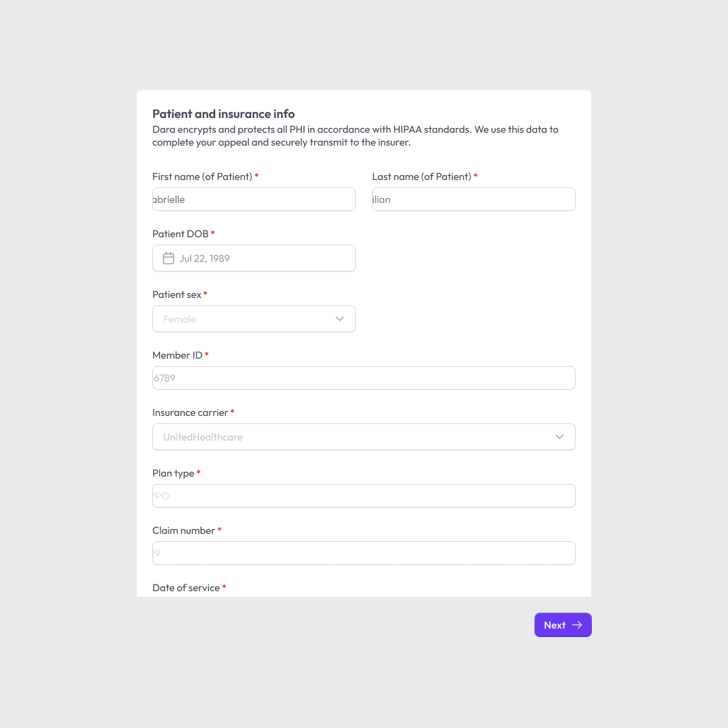
Task: Click the Date of service label
Action: point(186,588)
